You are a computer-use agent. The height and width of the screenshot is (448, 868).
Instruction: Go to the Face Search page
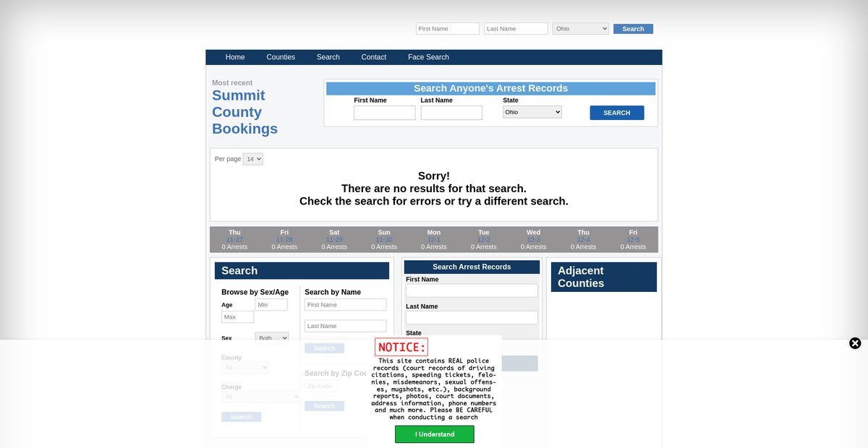(428, 57)
